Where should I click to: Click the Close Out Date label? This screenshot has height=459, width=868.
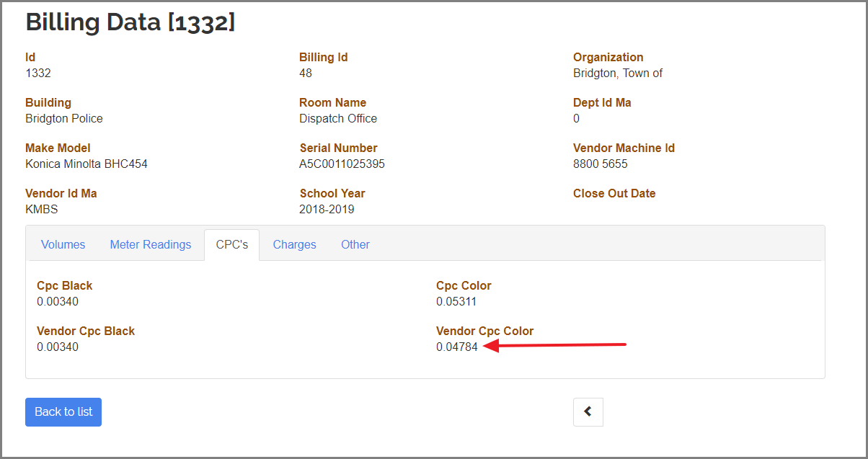coord(614,194)
